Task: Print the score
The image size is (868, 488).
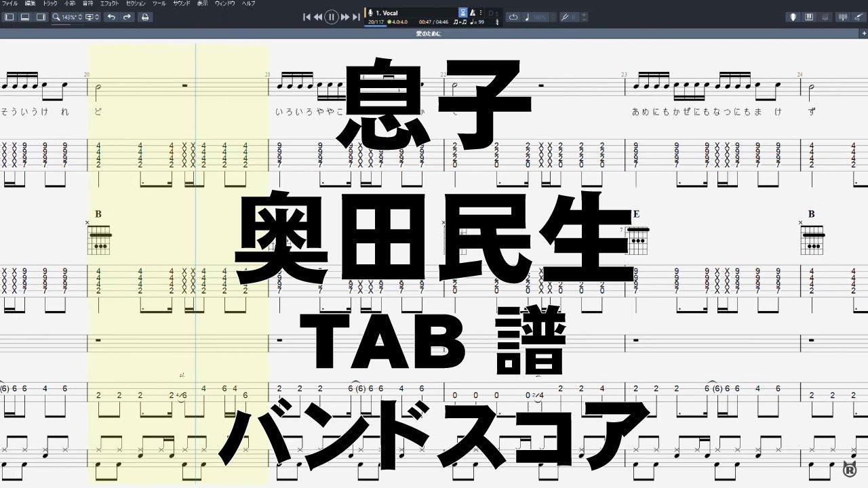Action: tap(145, 17)
